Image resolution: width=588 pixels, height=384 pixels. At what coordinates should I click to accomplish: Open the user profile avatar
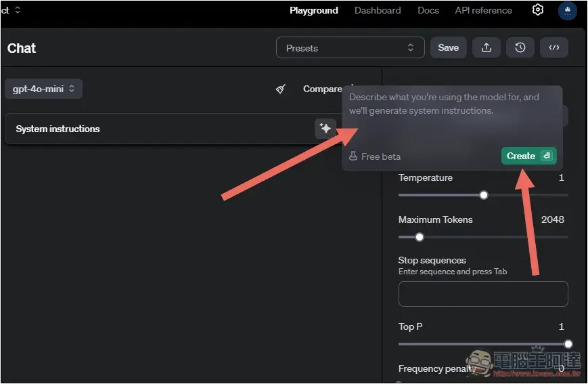(567, 10)
